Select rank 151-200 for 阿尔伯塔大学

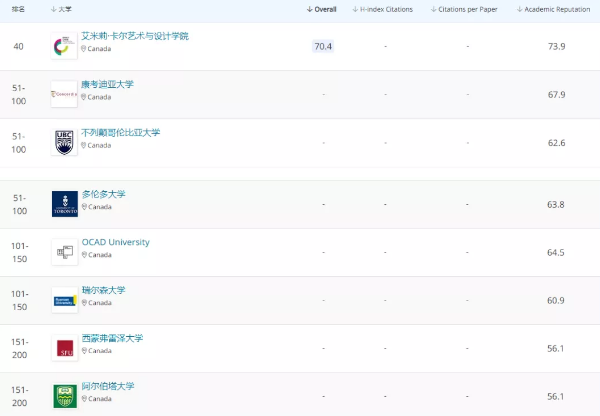coord(20,396)
